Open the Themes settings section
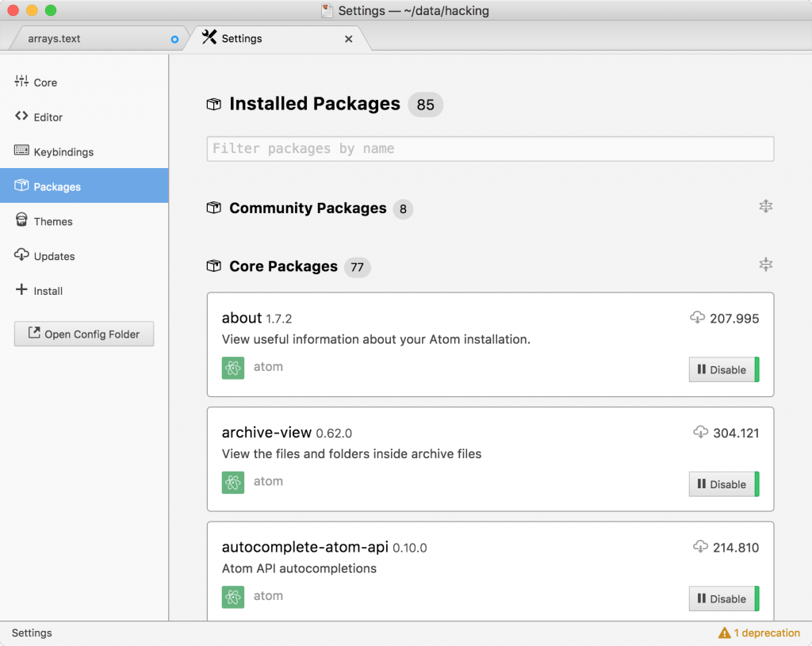 pyautogui.click(x=53, y=221)
